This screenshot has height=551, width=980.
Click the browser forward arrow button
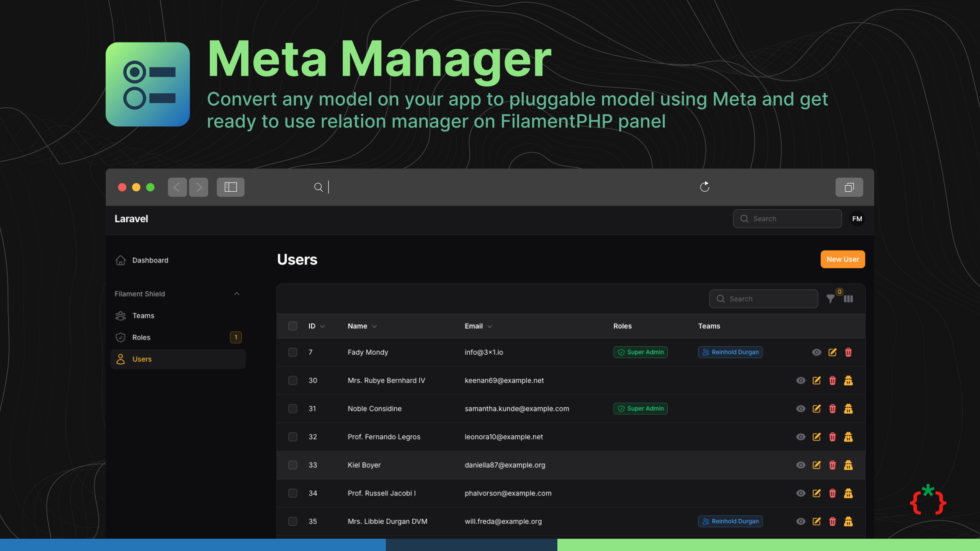coord(199,187)
